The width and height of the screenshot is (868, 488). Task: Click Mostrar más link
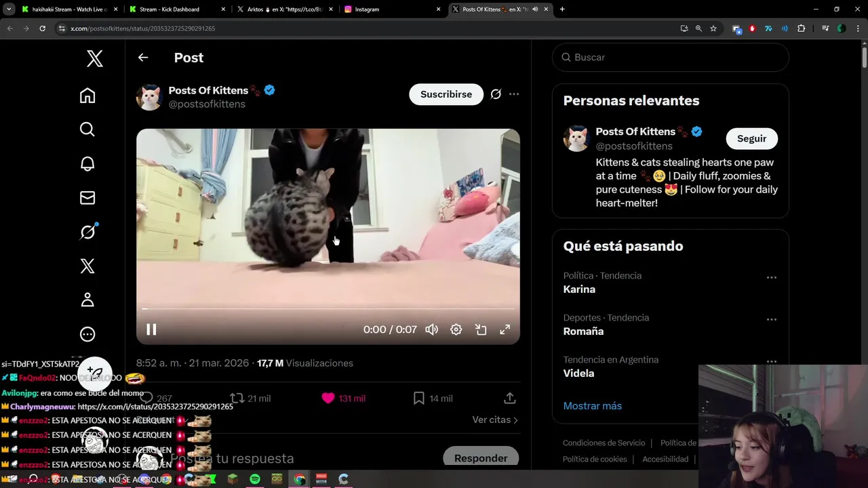[x=593, y=406]
